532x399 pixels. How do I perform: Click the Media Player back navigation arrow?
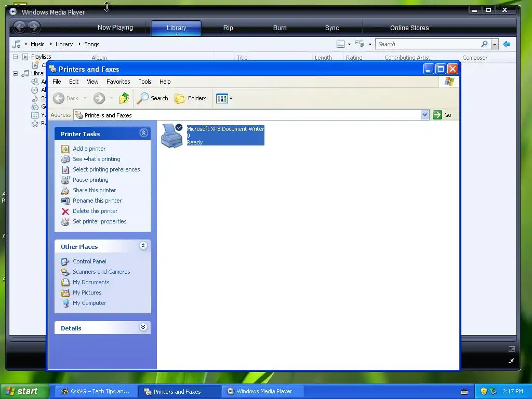coord(20,27)
